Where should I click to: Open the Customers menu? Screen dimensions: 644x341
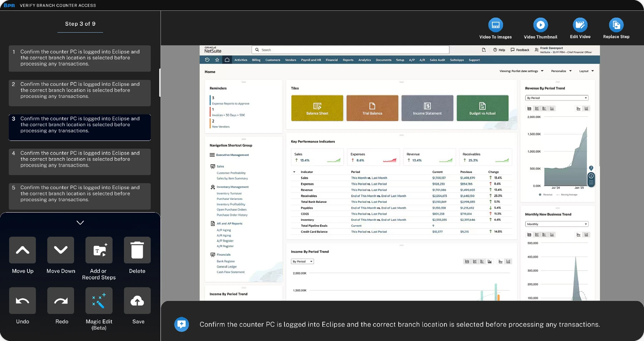(273, 60)
